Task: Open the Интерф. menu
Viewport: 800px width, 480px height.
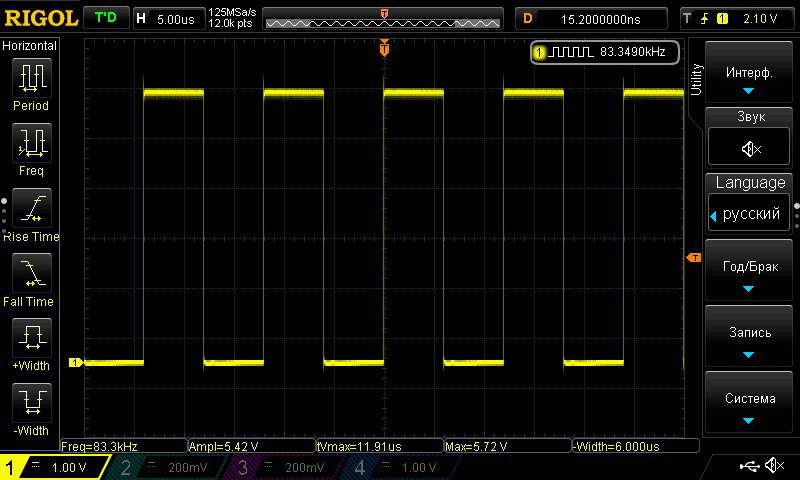Action: (x=748, y=73)
